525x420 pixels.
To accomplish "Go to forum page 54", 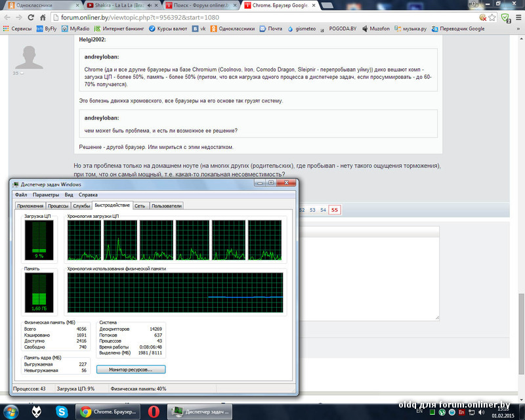I will click(x=323, y=210).
